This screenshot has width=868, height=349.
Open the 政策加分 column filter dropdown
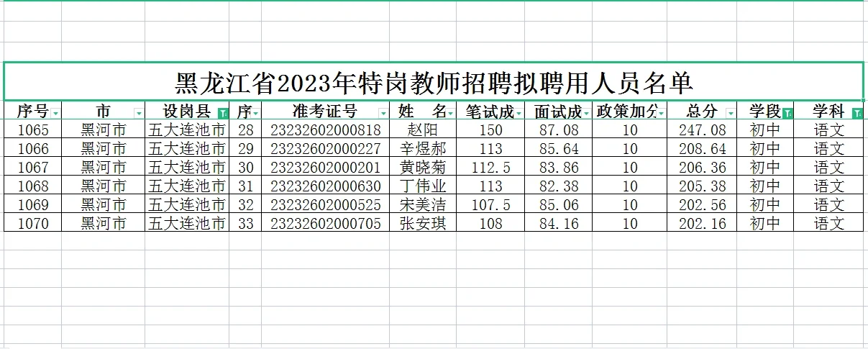coord(662,113)
